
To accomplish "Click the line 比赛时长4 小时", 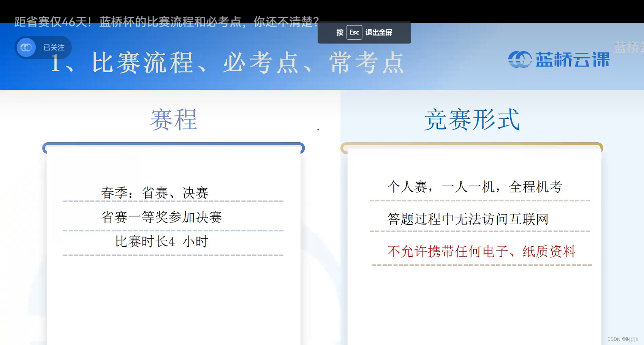I will (x=161, y=241).
